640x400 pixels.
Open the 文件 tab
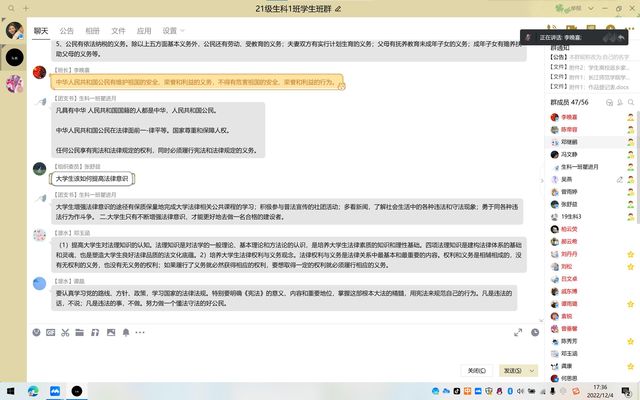click(118, 31)
